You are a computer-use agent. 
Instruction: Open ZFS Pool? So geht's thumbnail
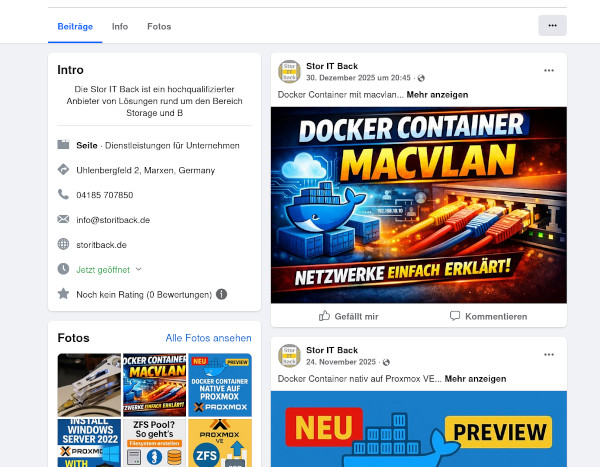tap(155, 443)
